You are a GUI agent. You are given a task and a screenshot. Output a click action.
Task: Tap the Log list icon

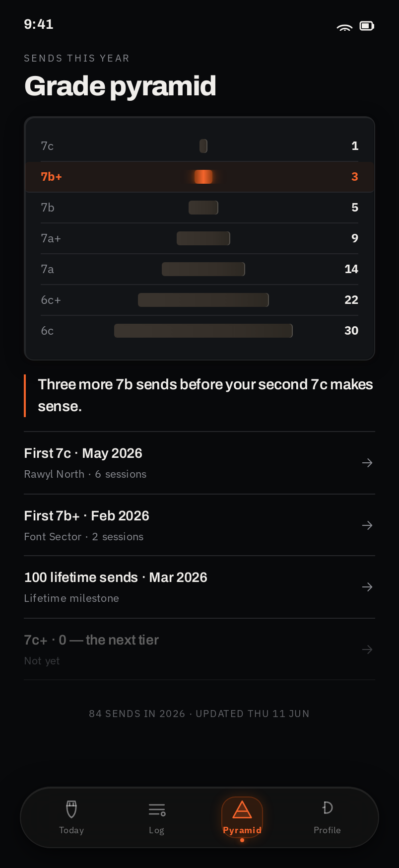[157, 809]
